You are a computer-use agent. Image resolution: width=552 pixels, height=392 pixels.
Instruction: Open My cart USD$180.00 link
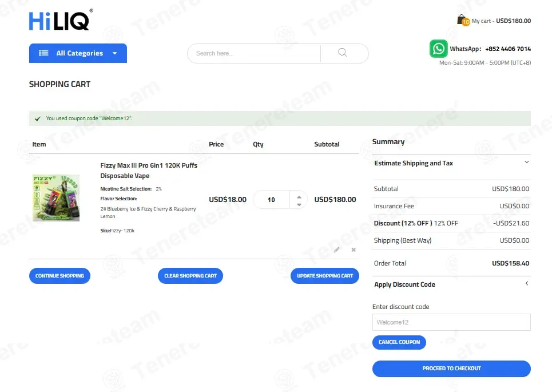(501, 21)
